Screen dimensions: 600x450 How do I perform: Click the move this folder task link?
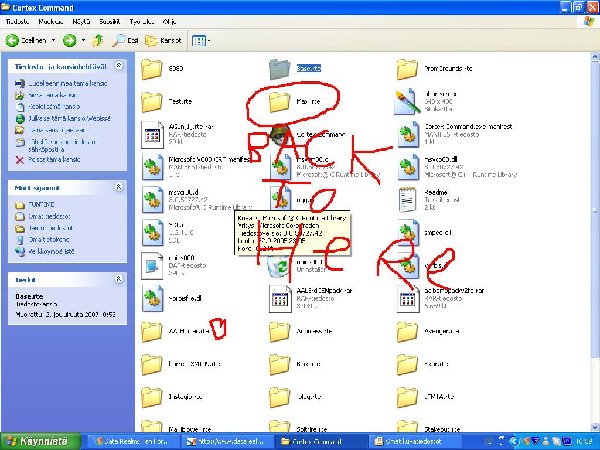tap(46, 95)
